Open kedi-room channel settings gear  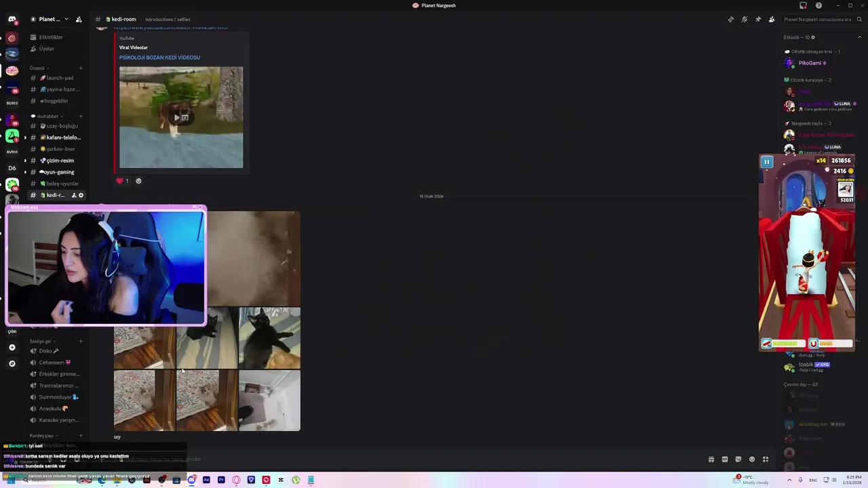click(81, 195)
